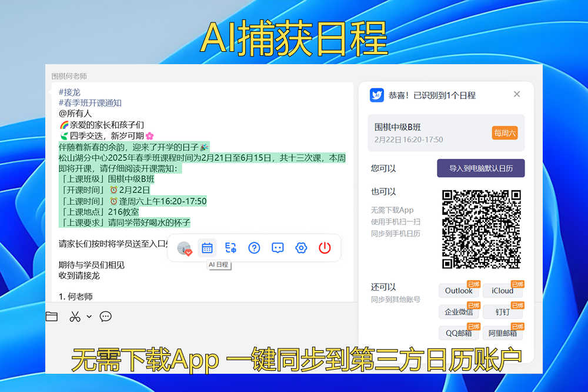The width and height of the screenshot is (588, 392).
Task: Click the chat bot feedback icon
Action: coord(278,248)
